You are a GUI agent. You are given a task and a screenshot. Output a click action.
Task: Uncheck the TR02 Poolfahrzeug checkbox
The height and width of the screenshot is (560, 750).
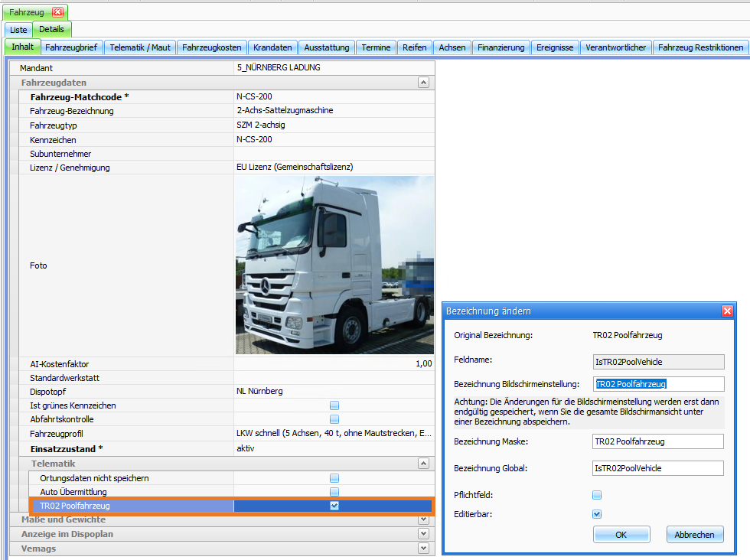click(x=334, y=506)
